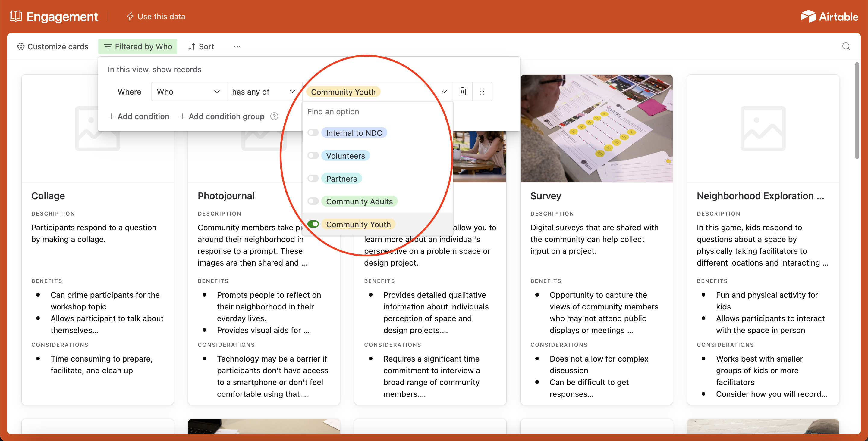This screenshot has width=868, height=441.
Task: Click the three-dots more options icon
Action: (237, 46)
